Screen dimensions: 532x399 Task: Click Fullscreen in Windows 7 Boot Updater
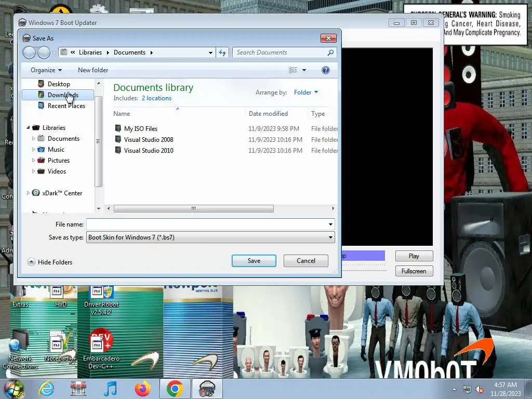[414, 271]
